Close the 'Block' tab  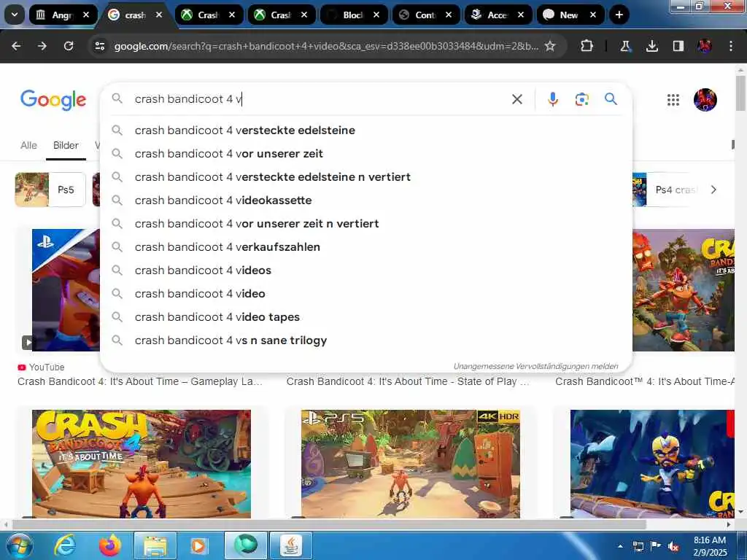(x=376, y=15)
